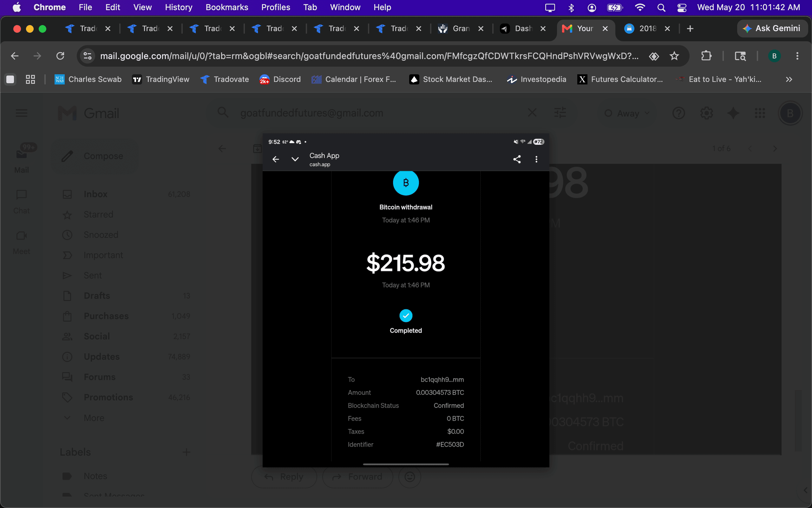The height and width of the screenshot is (508, 812).
Task: Click the Chrome address bar URL
Action: [369, 56]
